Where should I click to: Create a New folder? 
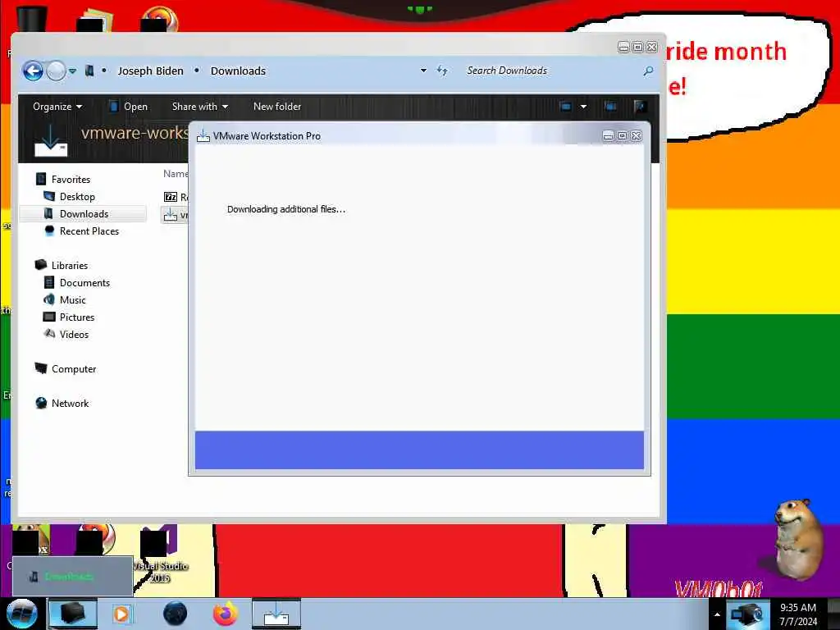[277, 107]
